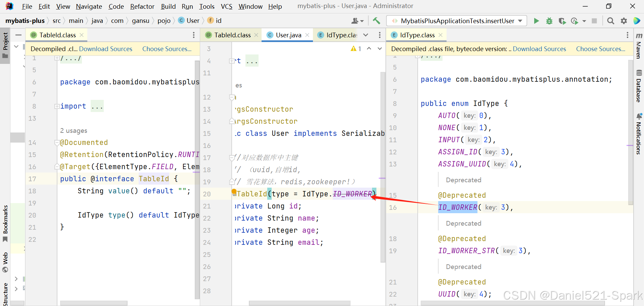The width and height of the screenshot is (644, 306).
Task: Close the left TableId.class tab
Action: click(82, 35)
